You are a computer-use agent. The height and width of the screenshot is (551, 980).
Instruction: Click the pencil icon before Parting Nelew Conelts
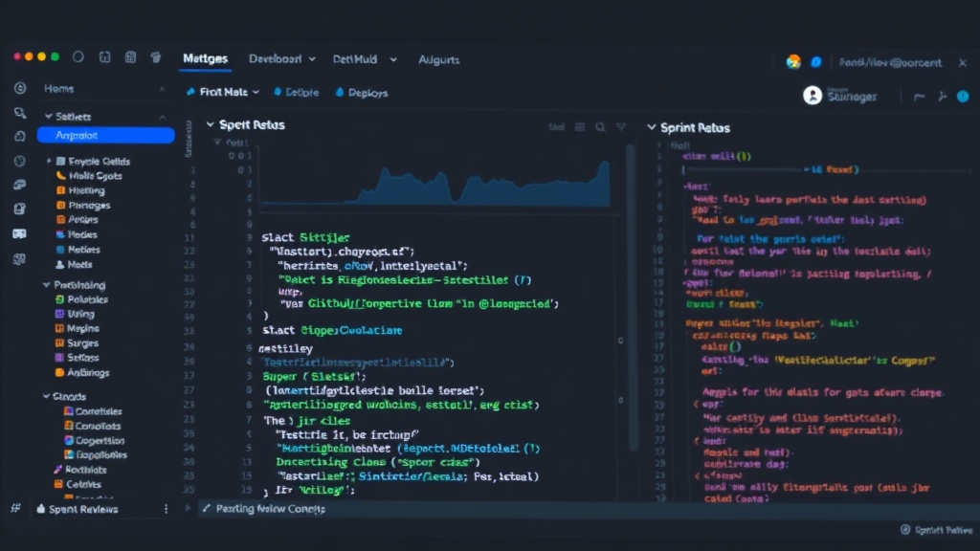point(207,508)
